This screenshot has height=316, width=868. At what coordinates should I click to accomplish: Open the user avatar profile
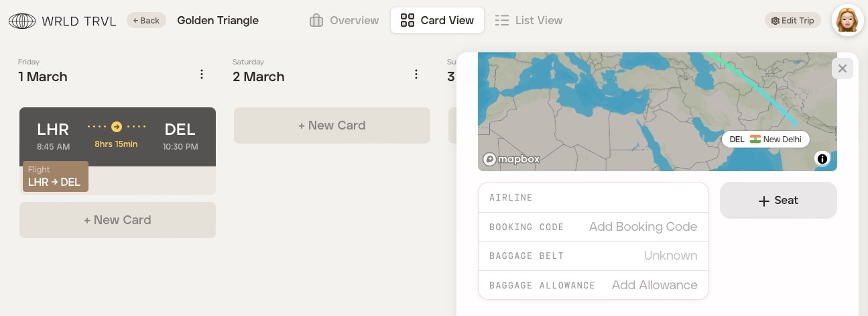point(847,20)
